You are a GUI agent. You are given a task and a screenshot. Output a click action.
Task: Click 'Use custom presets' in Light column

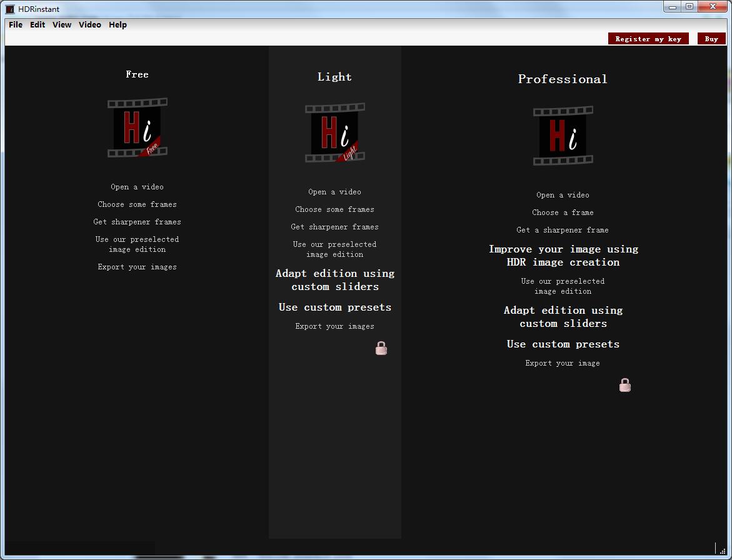point(335,307)
